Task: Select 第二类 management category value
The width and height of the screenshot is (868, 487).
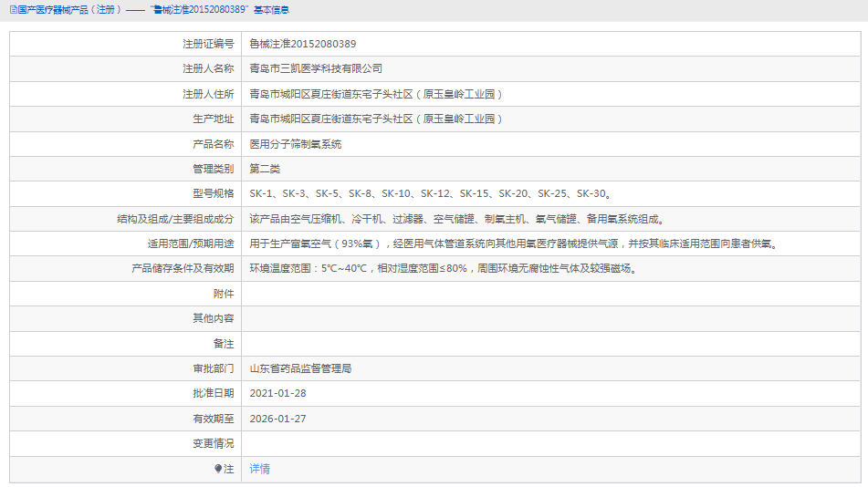Action: (x=266, y=169)
